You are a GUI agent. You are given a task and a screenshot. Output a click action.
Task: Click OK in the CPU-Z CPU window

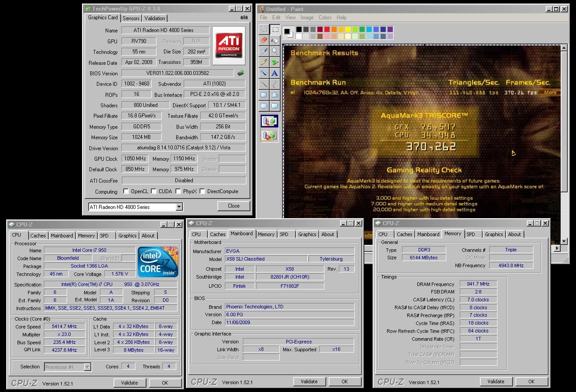pyautogui.click(x=165, y=383)
